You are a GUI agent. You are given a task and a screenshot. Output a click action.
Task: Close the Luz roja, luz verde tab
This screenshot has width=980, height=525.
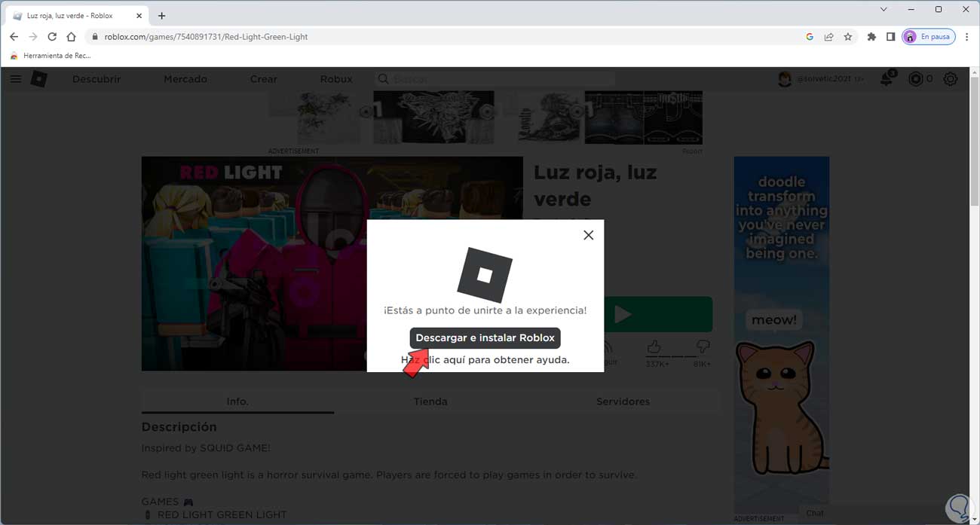click(x=139, y=15)
